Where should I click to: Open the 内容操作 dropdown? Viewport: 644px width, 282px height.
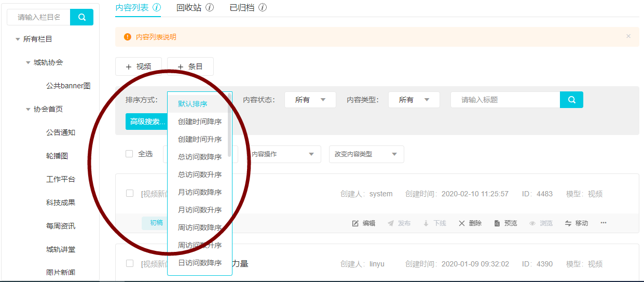click(x=283, y=154)
